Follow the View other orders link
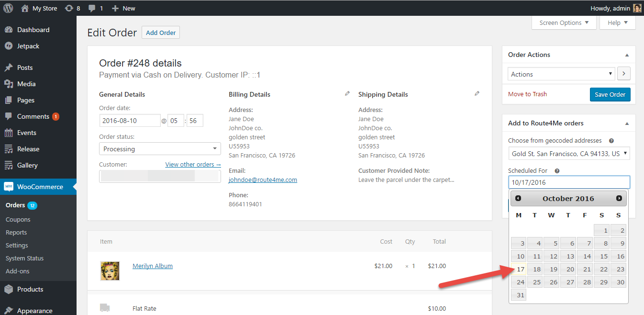 193,164
